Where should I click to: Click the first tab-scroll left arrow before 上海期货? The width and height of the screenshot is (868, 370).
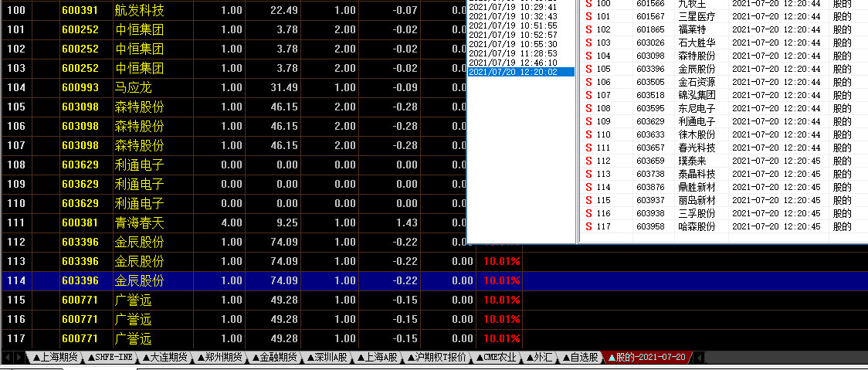click(x=7, y=358)
